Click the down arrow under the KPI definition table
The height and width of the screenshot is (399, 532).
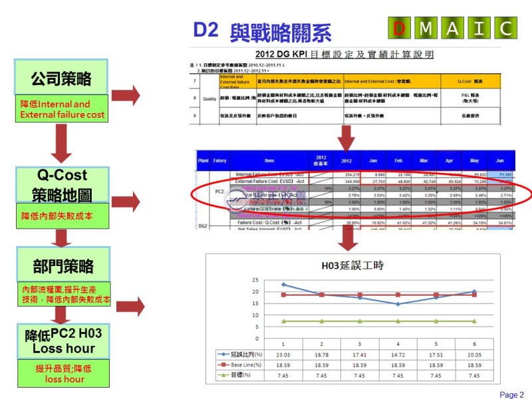pyautogui.click(x=346, y=138)
